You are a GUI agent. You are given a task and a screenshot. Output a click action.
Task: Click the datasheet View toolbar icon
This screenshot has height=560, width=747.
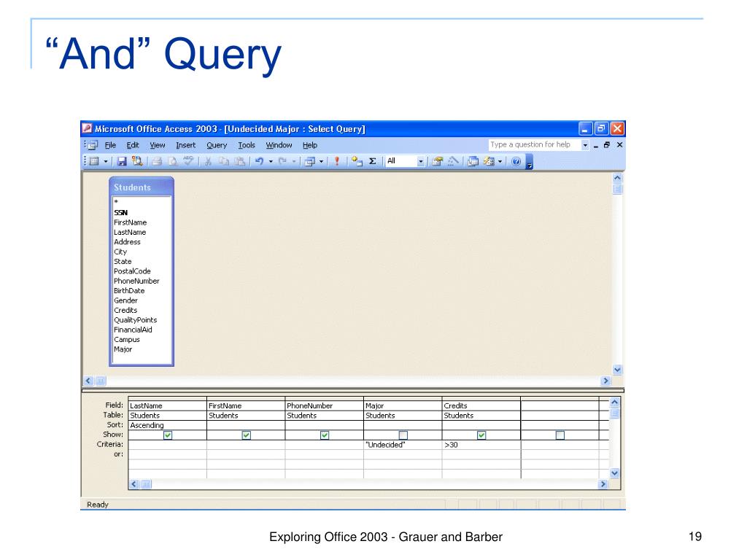pos(94,161)
